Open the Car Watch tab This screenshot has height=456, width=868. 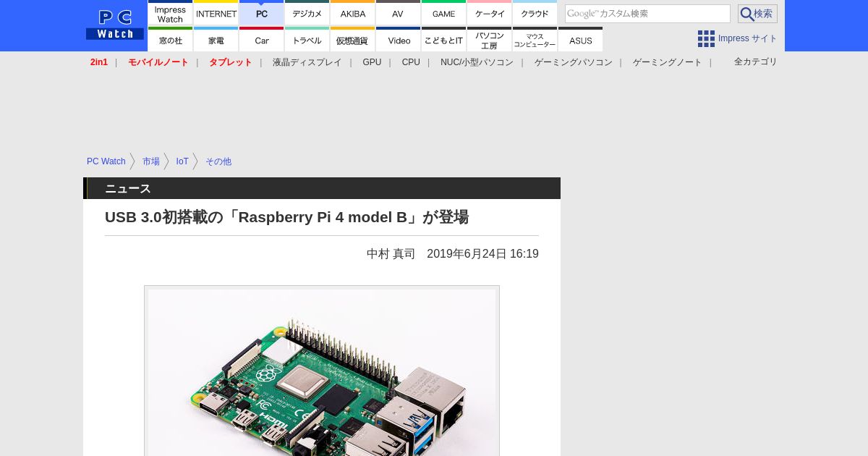pyautogui.click(x=261, y=39)
